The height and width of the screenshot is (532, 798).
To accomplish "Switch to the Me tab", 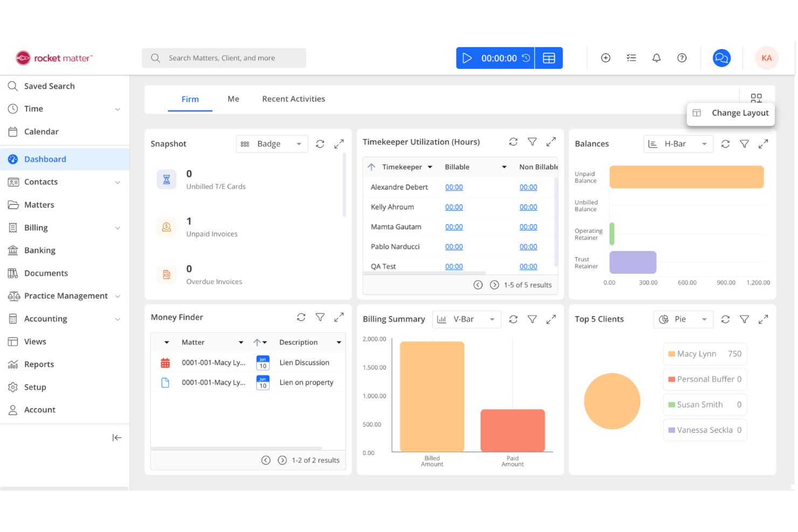I will [x=233, y=99].
